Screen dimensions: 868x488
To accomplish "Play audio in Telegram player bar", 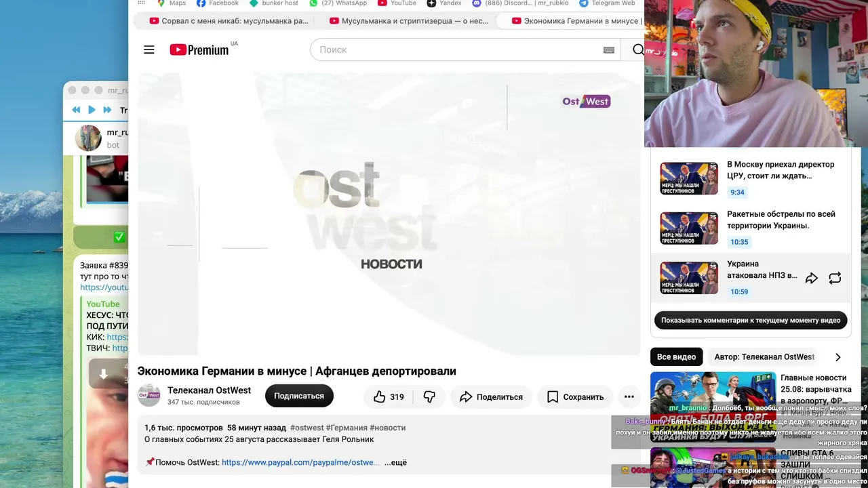I will (x=92, y=110).
